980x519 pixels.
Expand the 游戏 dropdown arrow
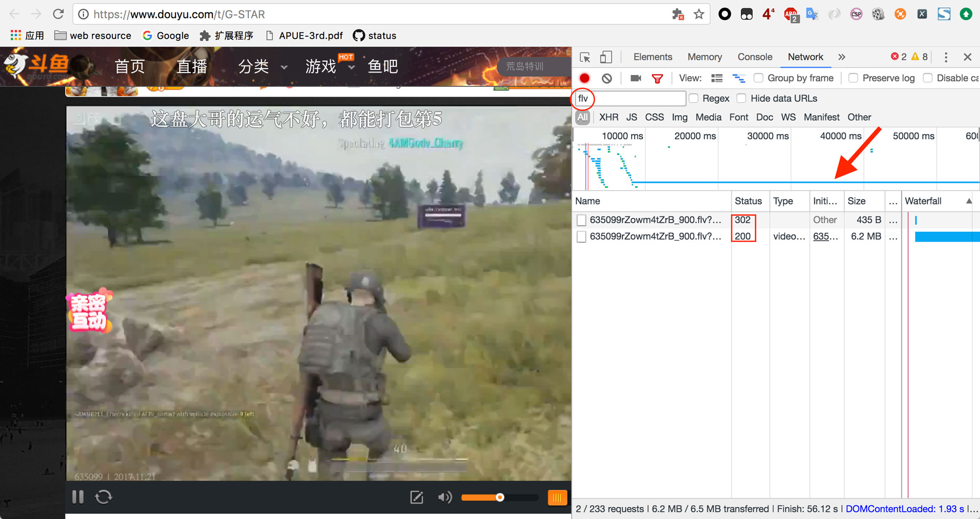pyautogui.click(x=351, y=67)
